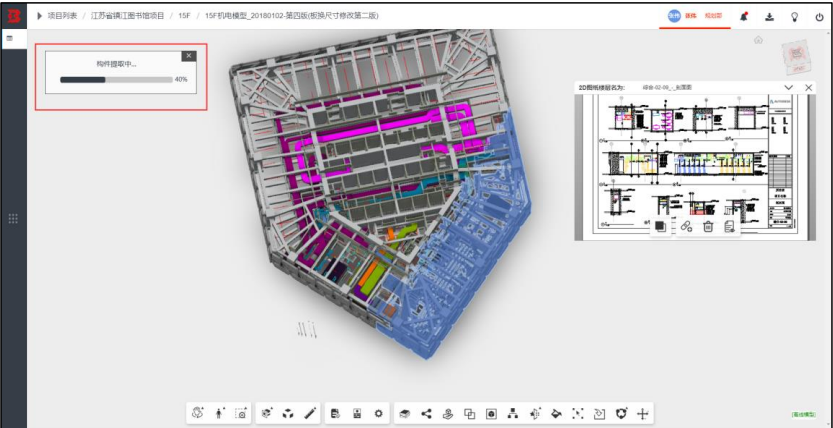Image resolution: width=833 pixels, height=428 pixels.
Task: Click the power logout icon
Action: tap(820, 16)
